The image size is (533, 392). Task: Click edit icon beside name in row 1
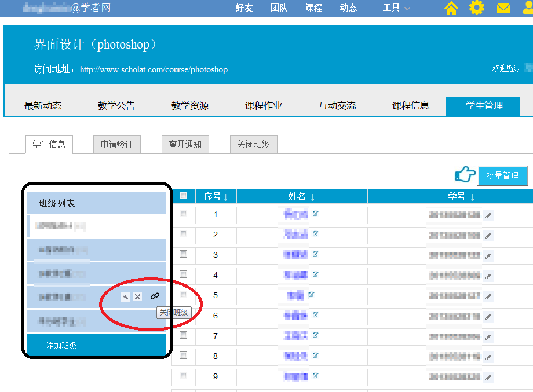coord(316,214)
